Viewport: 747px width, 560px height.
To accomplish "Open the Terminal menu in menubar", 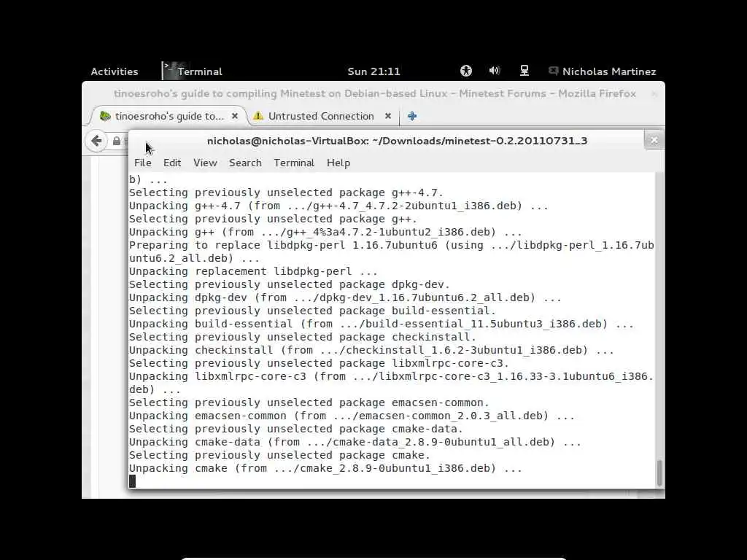I will pos(294,163).
